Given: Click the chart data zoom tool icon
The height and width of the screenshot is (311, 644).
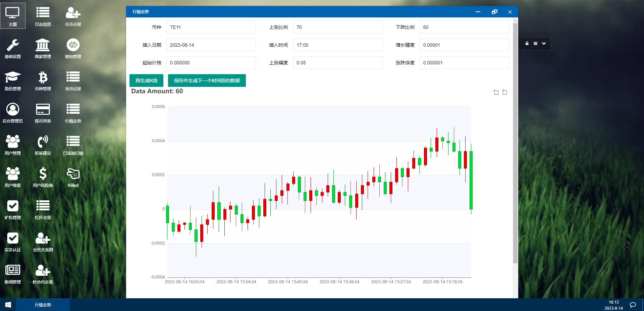Looking at the screenshot, I should tap(496, 92).
